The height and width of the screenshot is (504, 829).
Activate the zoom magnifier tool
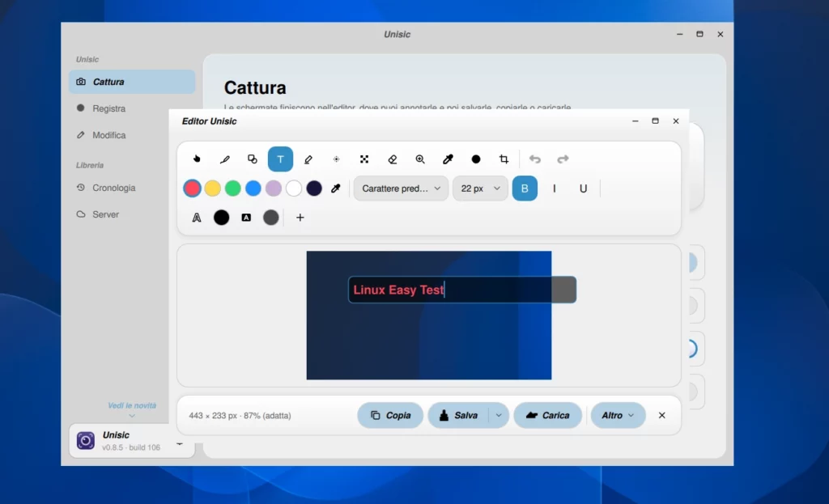[x=420, y=159]
